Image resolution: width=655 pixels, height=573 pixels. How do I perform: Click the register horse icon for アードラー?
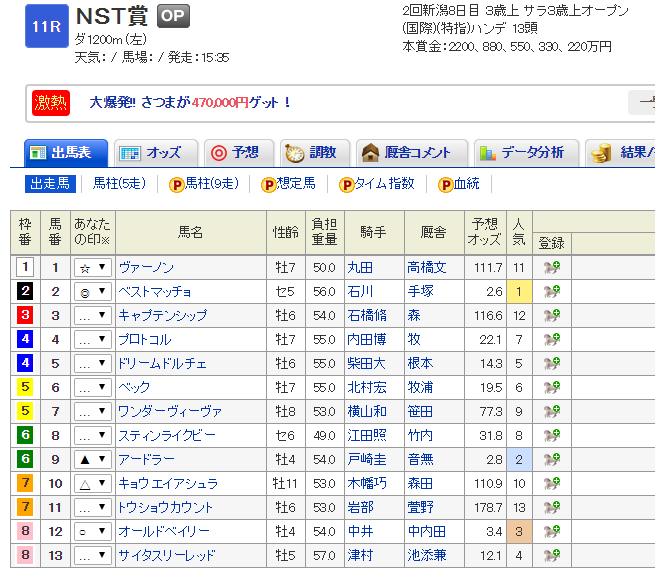(552, 459)
